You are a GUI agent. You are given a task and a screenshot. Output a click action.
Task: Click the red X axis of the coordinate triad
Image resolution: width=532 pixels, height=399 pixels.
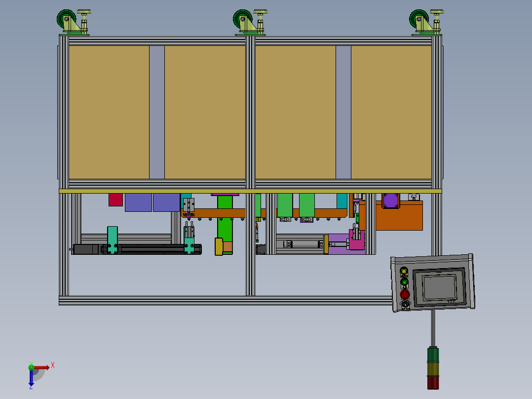coord(42,367)
